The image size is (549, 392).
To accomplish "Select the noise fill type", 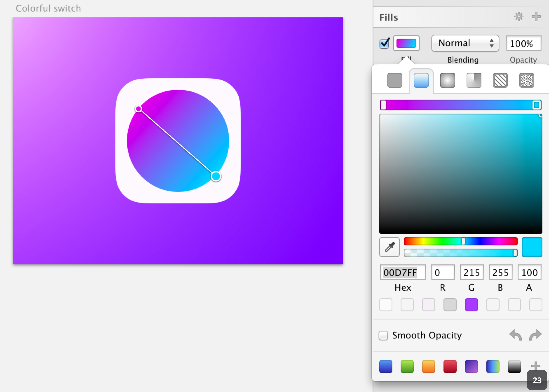I will click(527, 80).
